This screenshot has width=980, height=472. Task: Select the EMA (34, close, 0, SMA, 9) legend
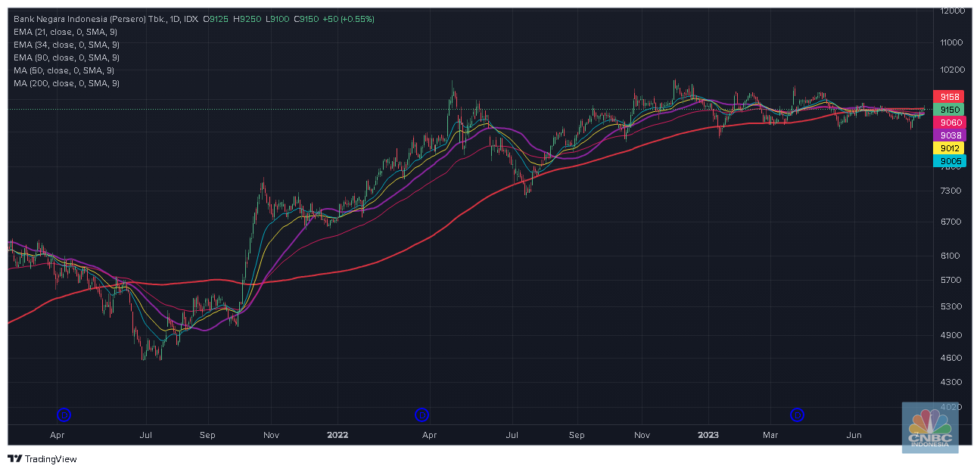tap(67, 45)
